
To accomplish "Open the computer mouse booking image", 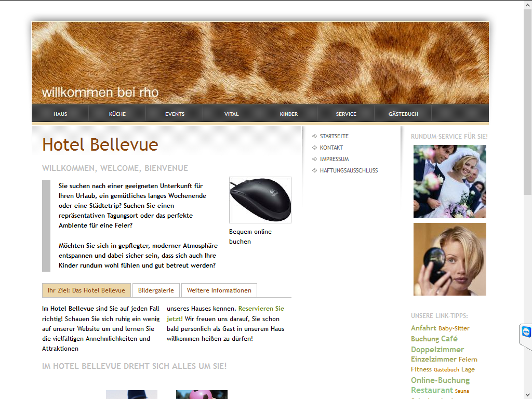I will 260,200.
